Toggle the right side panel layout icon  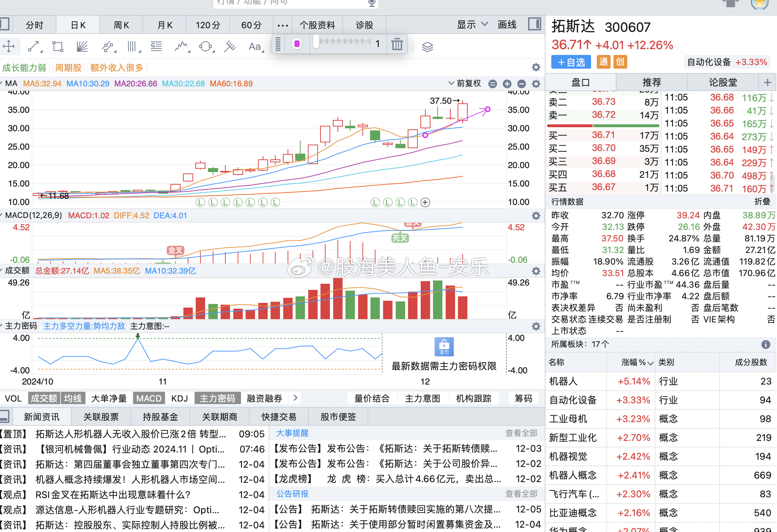click(534, 25)
